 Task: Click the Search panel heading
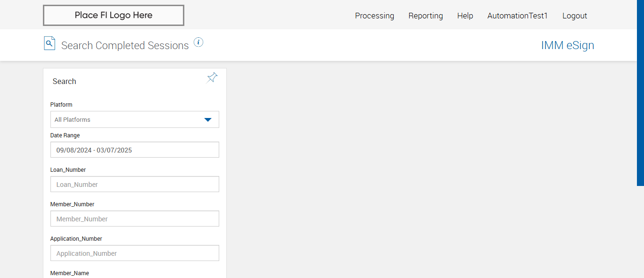pos(64,82)
